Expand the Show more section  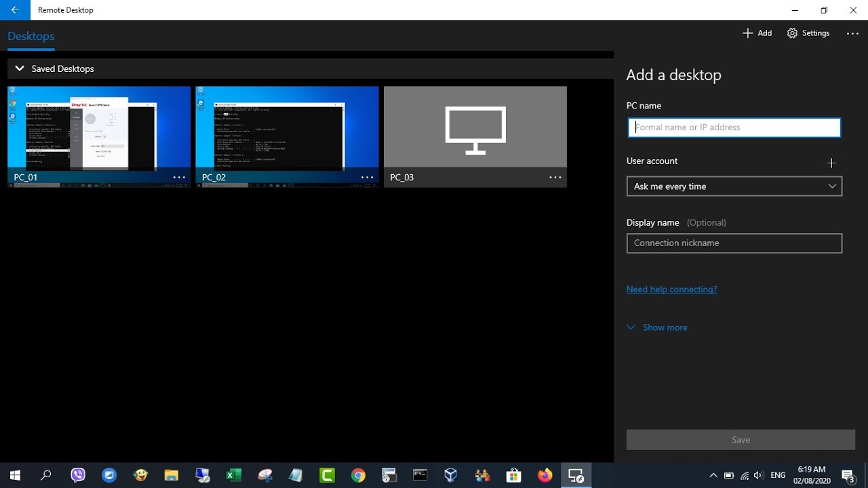click(657, 327)
